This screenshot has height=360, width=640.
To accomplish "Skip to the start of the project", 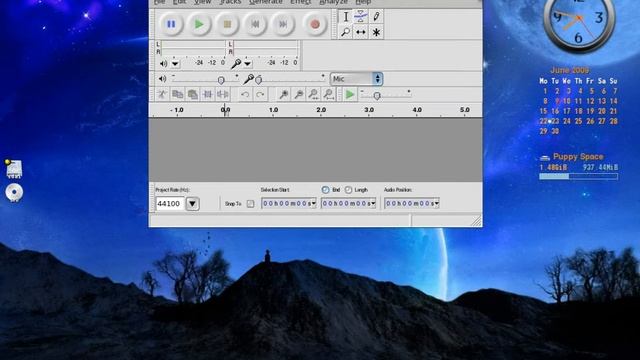I will pyautogui.click(x=255, y=24).
